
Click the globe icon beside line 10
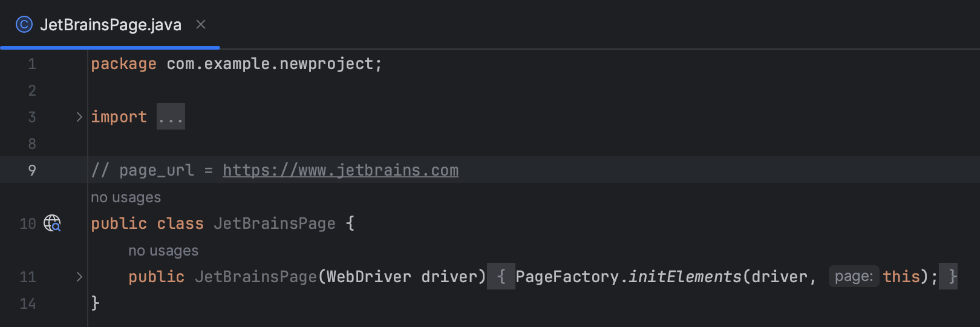coord(53,223)
